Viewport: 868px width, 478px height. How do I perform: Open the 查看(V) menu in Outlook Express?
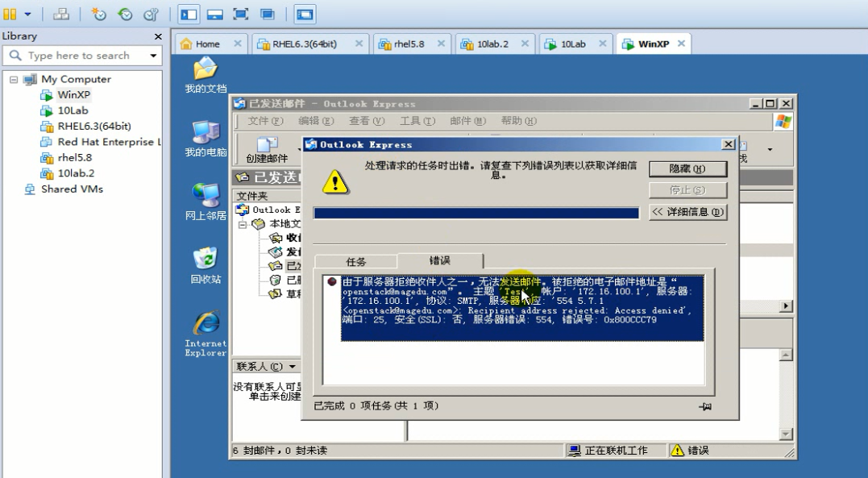(367, 121)
